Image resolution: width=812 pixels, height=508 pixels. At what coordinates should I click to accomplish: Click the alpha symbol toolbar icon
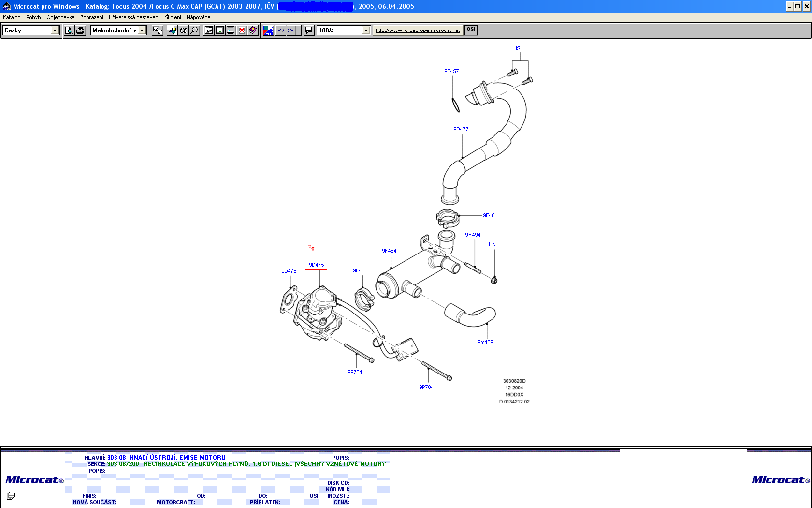pos(183,30)
